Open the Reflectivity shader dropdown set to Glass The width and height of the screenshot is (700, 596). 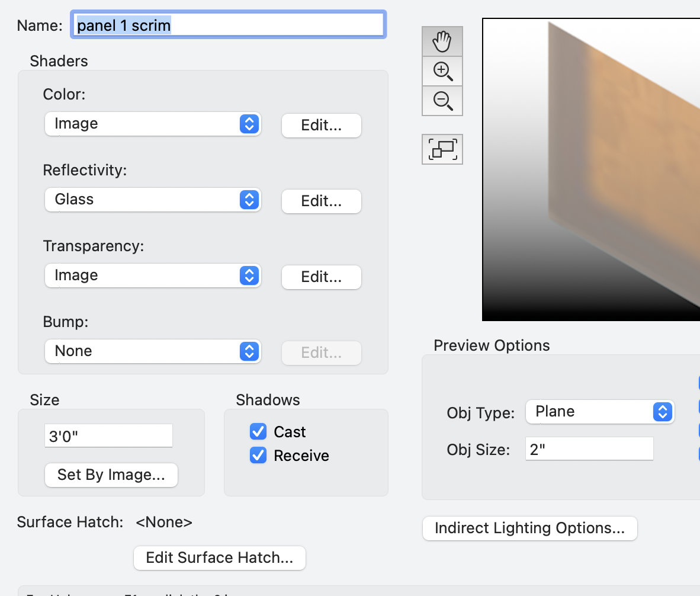coord(153,200)
